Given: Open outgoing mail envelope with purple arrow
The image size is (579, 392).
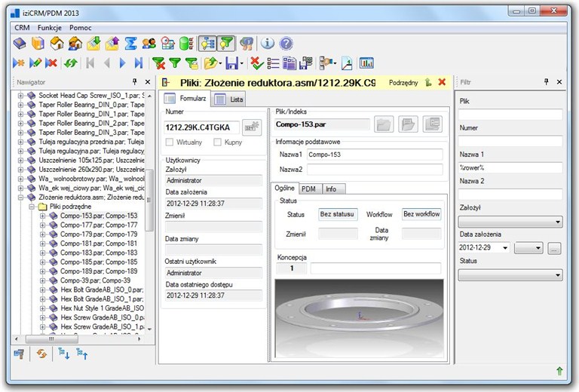Looking at the screenshot, I should (x=112, y=44).
